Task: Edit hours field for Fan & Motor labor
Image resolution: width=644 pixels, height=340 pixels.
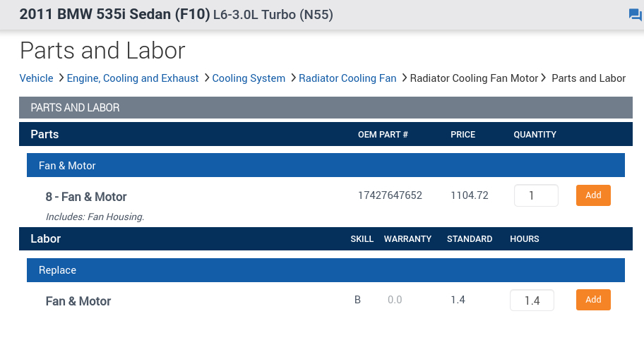Action: [532, 300]
